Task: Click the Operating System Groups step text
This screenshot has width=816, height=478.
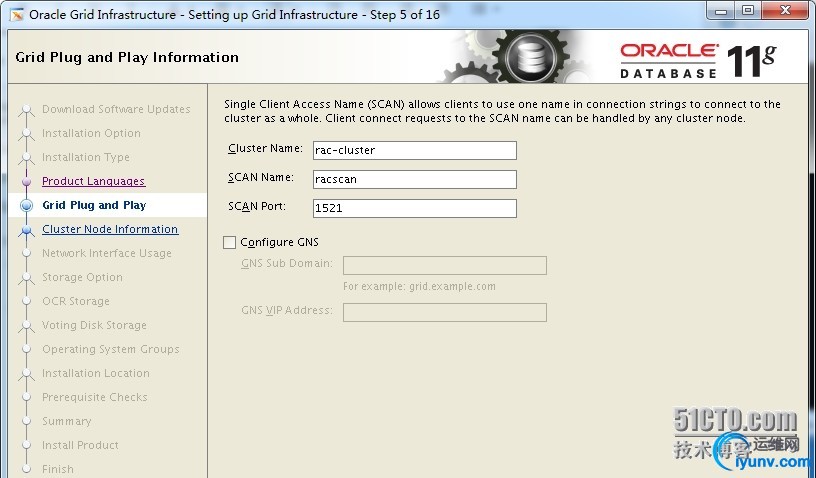Action: pos(111,349)
